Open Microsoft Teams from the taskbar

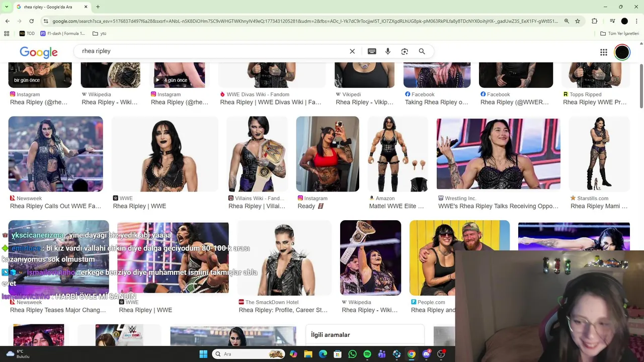382,354
